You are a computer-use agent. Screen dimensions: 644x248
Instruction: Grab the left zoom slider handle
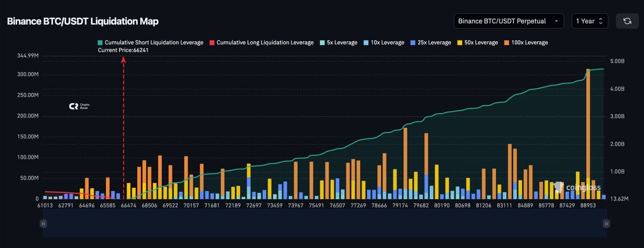(43, 224)
